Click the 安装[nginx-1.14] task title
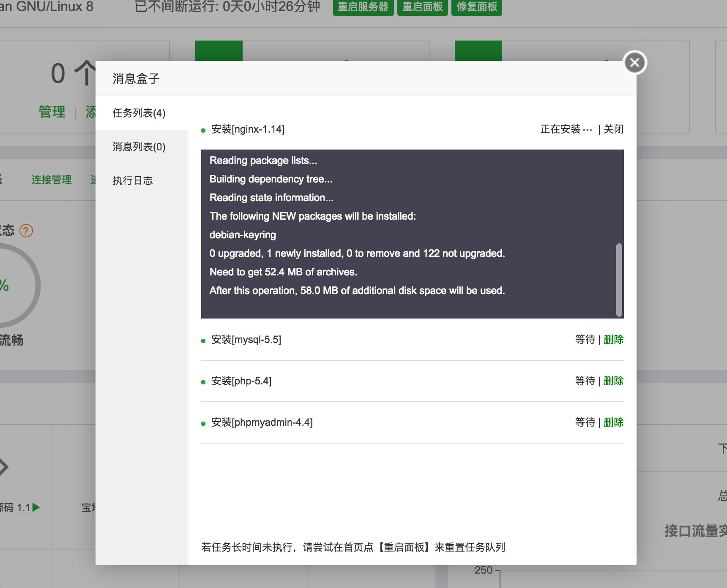The width and height of the screenshot is (727, 588). coord(248,129)
